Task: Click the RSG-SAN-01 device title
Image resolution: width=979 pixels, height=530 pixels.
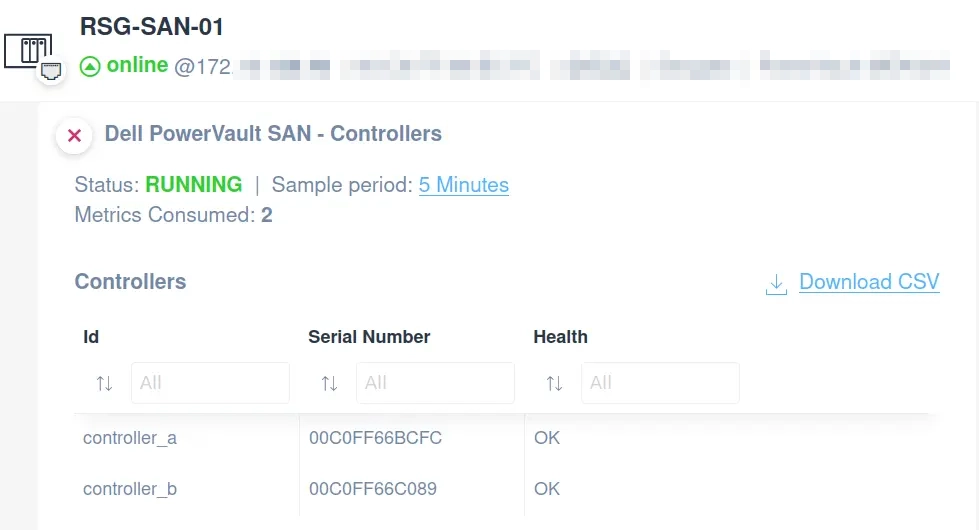Action: (x=152, y=27)
